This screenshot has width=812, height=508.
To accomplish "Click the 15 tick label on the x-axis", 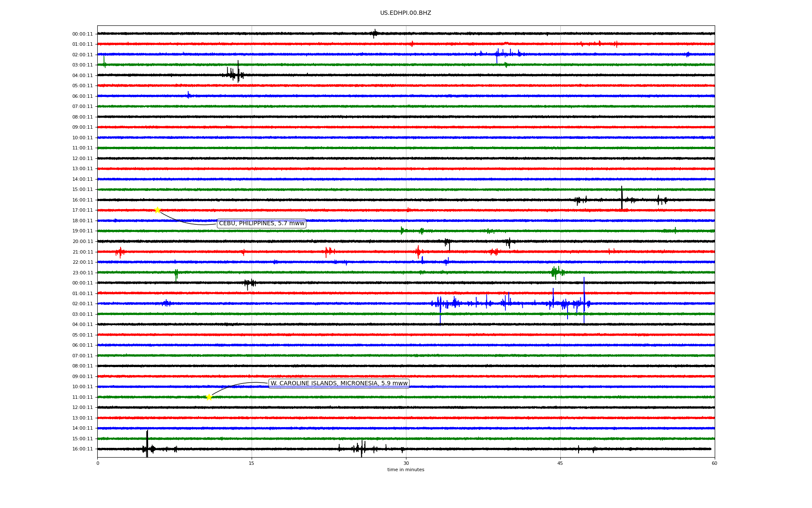I will 252,464.
